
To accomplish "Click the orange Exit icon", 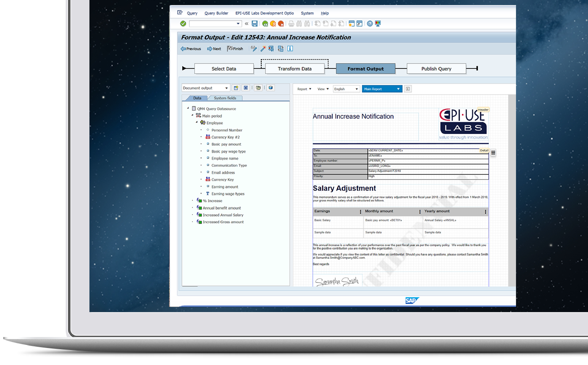I will [273, 24].
